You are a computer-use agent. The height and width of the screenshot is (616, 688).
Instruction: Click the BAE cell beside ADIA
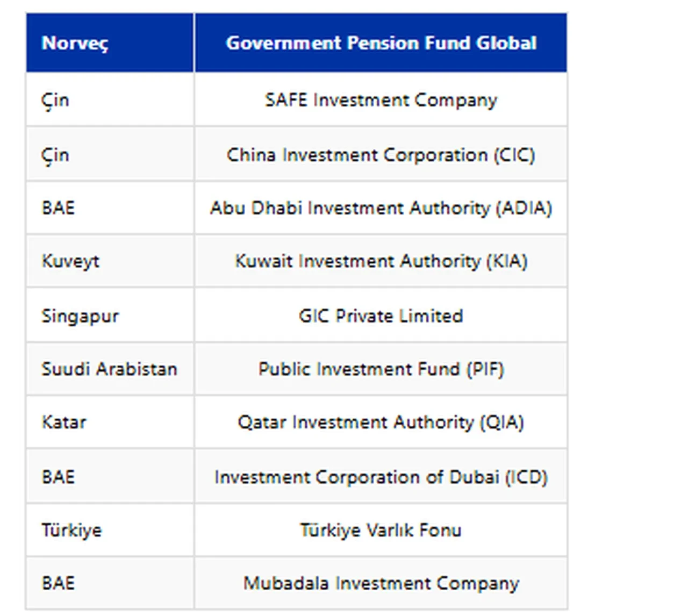click(58, 208)
